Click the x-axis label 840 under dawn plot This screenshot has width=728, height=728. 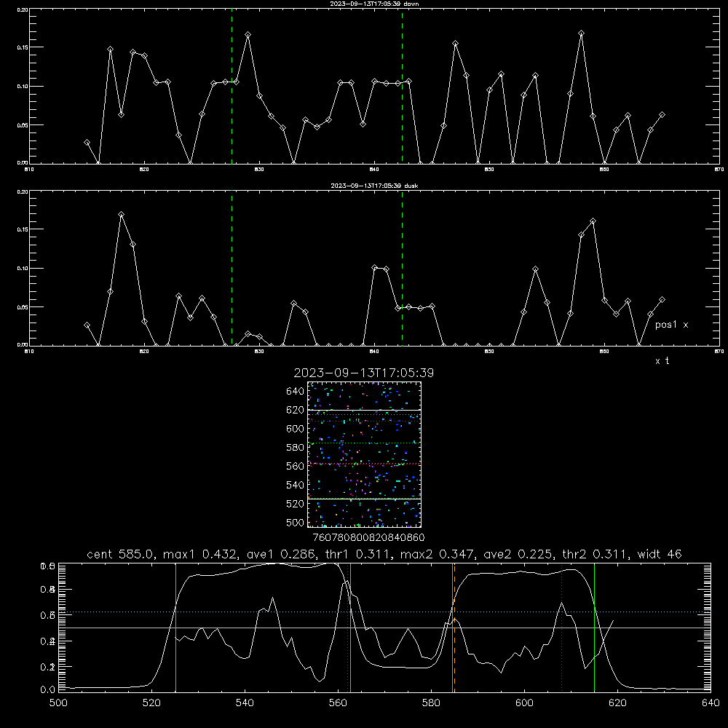click(x=374, y=170)
